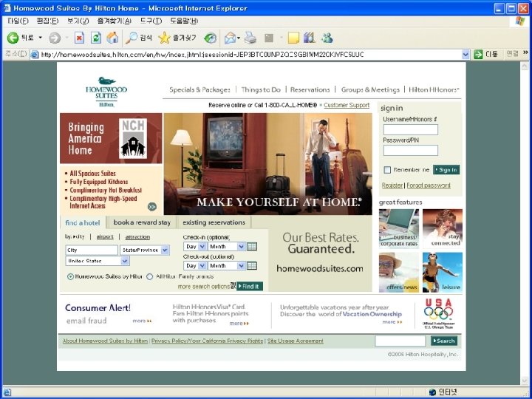The height and width of the screenshot is (399, 532).
Task: Select the find a hotel tab
Action: [x=83, y=223]
